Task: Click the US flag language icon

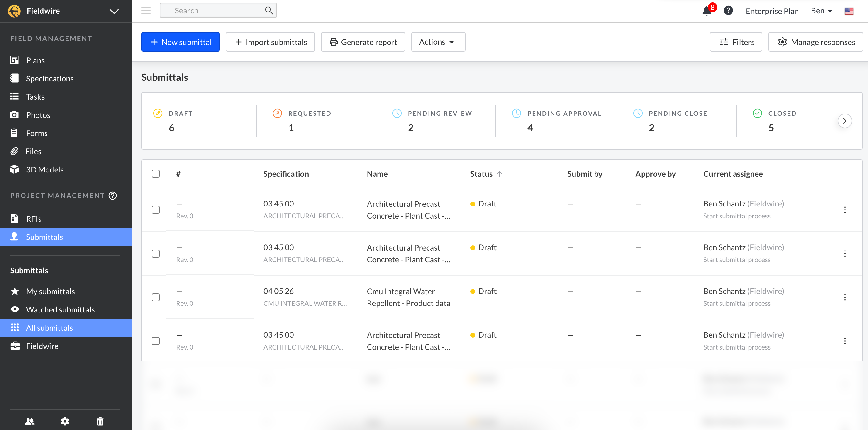Action: (x=849, y=11)
